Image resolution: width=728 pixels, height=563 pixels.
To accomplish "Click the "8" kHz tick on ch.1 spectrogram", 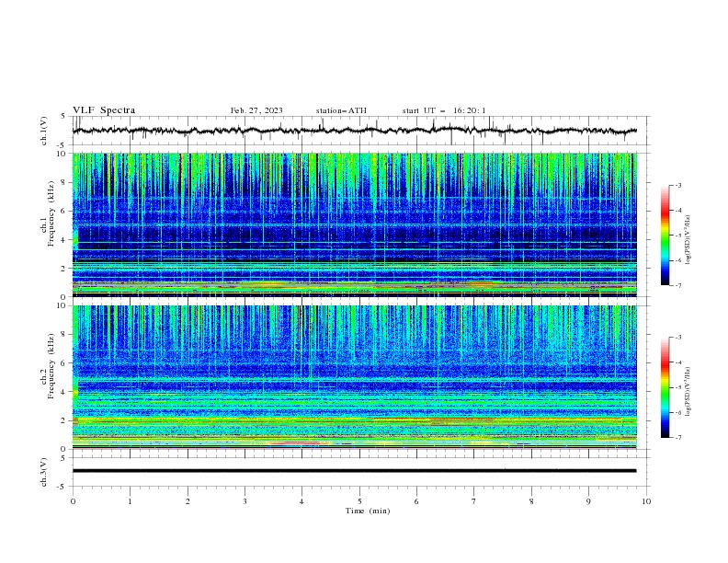I will coord(64,182).
